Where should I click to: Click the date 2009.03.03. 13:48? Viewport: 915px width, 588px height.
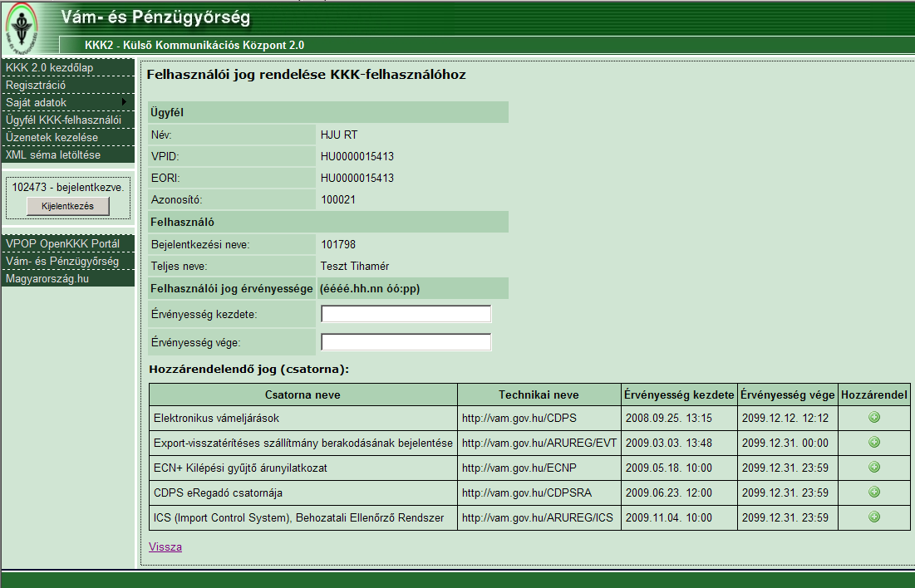(x=669, y=443)
